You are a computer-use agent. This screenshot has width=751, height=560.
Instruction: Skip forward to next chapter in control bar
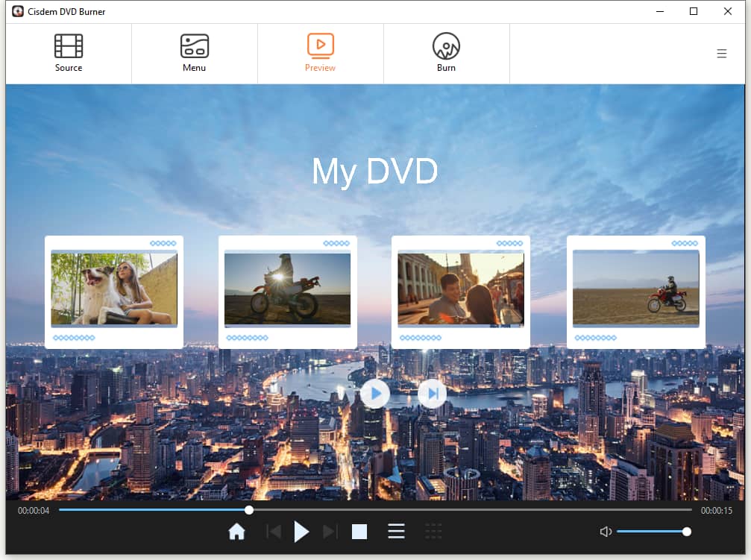330,531
